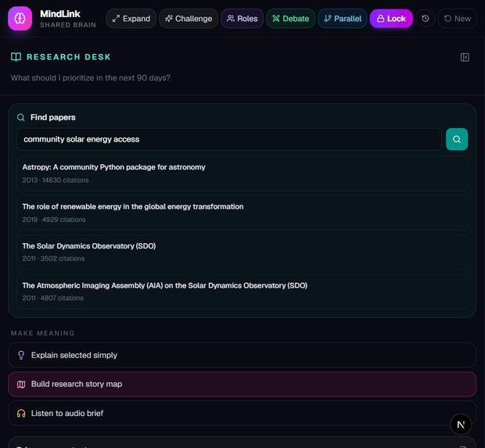Focus the Find papers search field
The height and width of the screenshot is (448, 485).
click(229, 139)
